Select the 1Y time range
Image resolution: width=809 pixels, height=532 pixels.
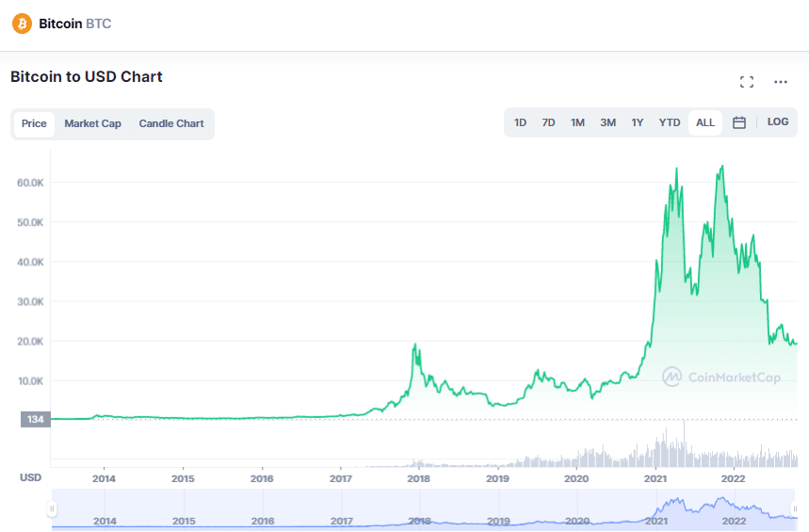(638, 122)
